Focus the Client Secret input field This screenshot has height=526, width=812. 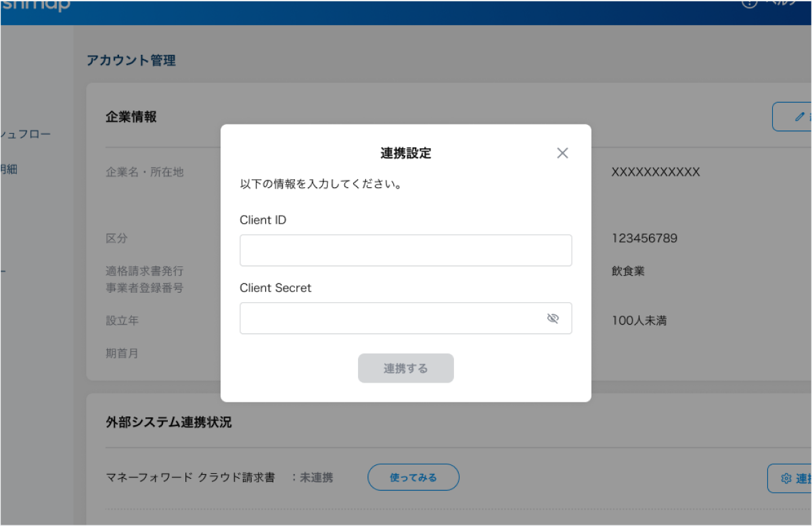(392, 318)
